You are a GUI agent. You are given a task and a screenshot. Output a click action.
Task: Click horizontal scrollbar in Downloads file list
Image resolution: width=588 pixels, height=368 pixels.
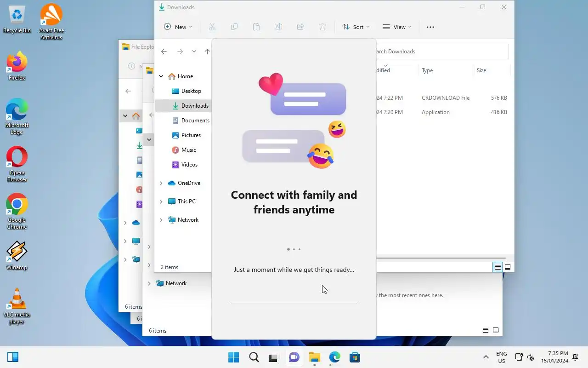(x=441, y=259)
